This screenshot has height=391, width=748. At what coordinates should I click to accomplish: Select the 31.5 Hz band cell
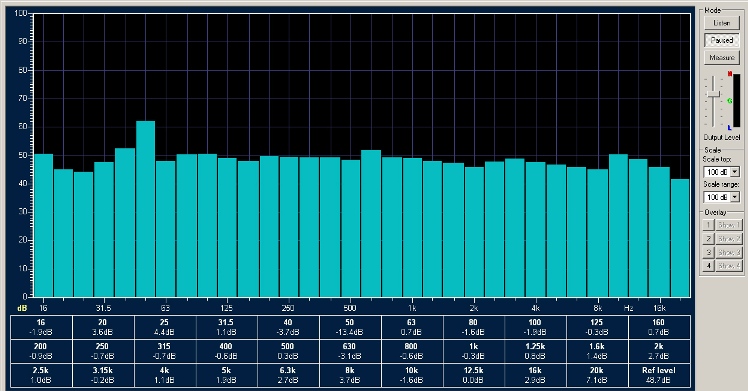point(226,327)
